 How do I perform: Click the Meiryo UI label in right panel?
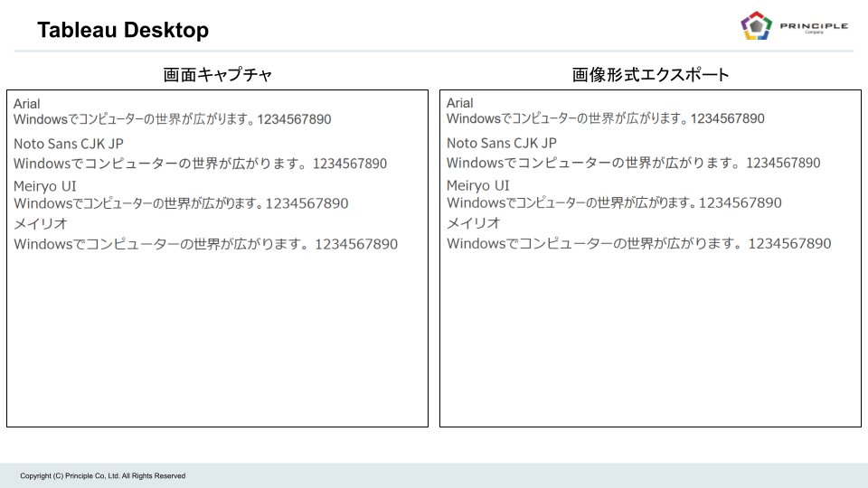coord(478,186)
